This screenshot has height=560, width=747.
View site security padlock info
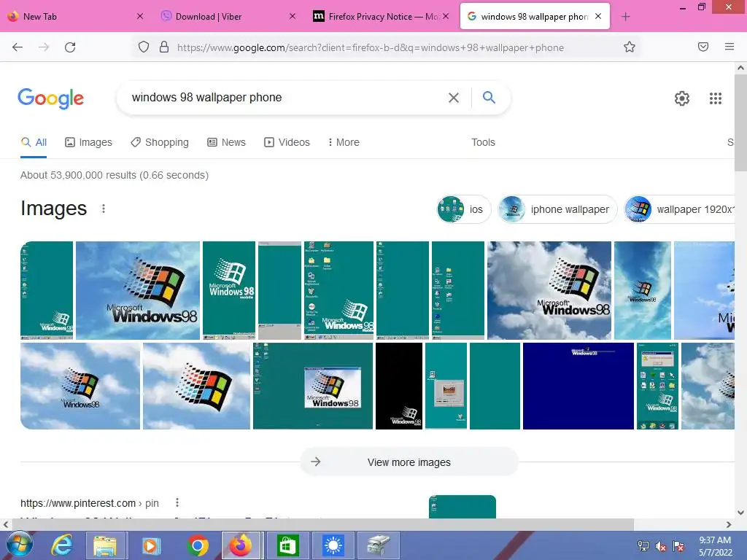pos(164,47)
